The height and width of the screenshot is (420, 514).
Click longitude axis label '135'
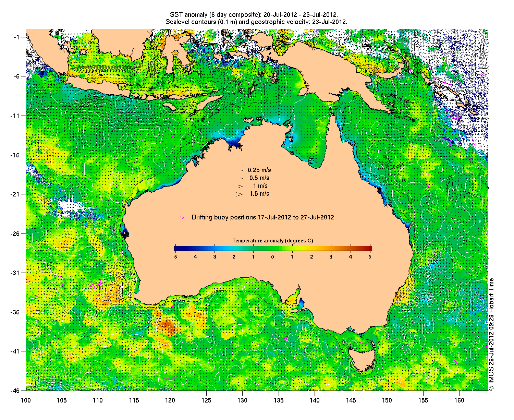(279, 400)
